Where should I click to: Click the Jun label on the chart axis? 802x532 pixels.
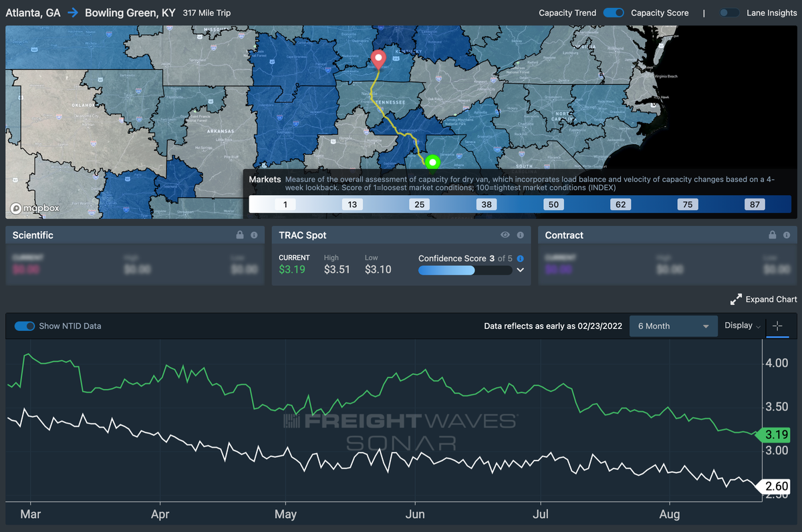pos(415,514)
